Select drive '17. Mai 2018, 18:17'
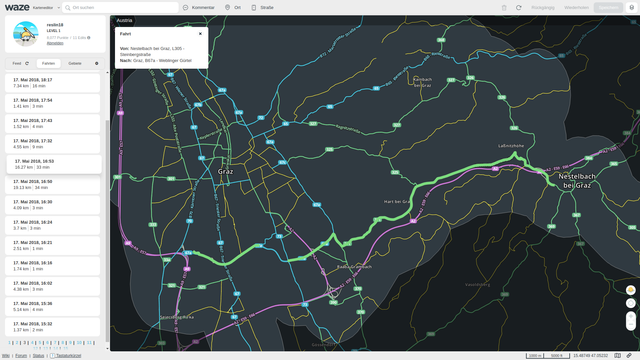 (53, 83)
